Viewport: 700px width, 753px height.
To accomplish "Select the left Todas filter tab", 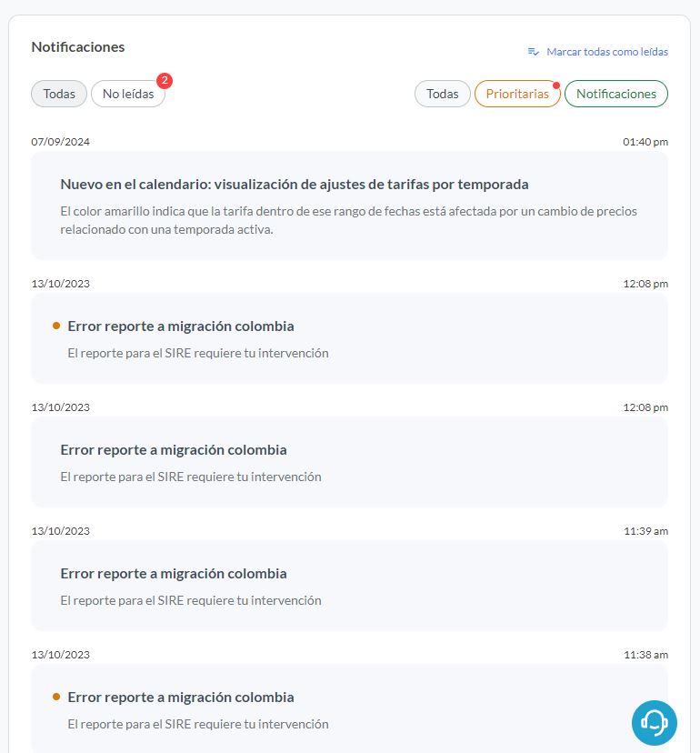I will tap(59, 94).
